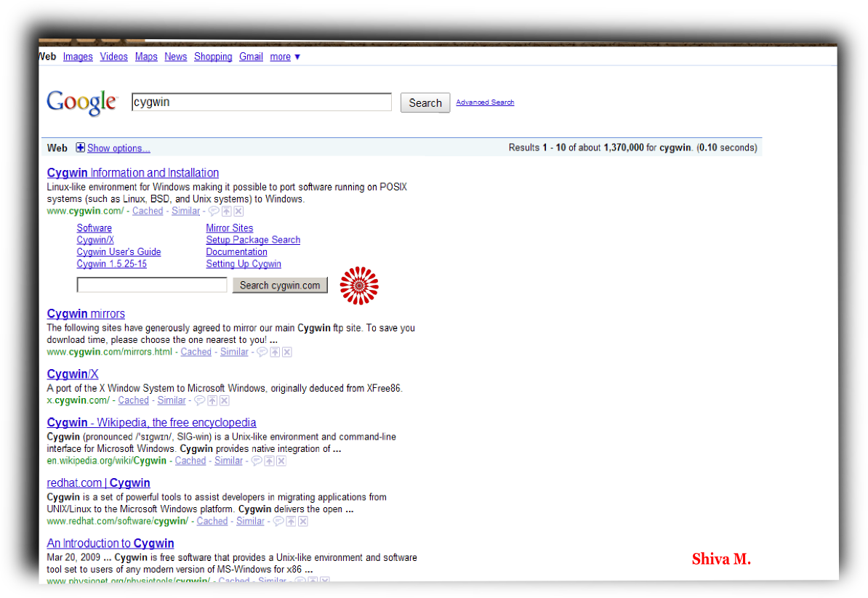Show Similar pages for Wikipedia Cygwin result
The image size is (868, 598).
click(228, 461)
